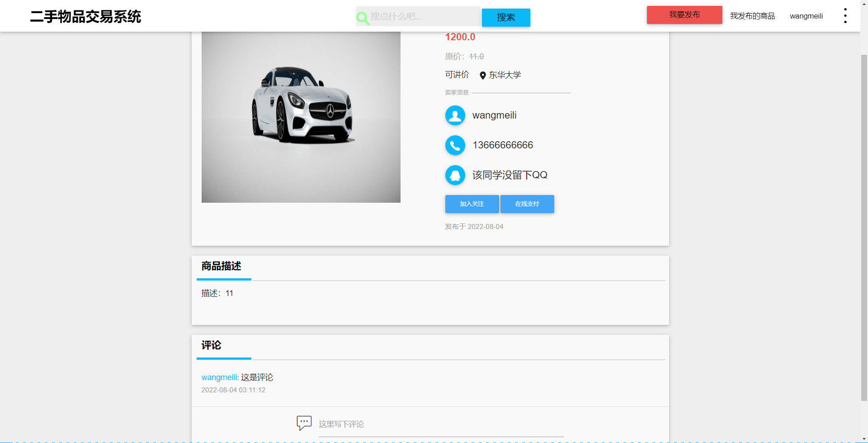This screenshot has height=443, width=868.
Task: Click the QQ penguin icon
Action: point(455,175)
